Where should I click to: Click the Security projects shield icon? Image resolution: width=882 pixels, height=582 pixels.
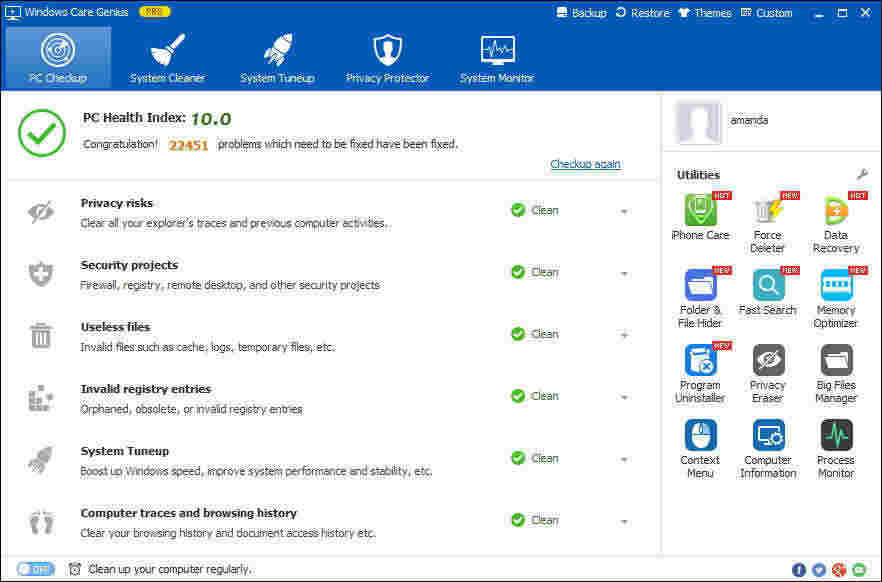tap(40, 274)
